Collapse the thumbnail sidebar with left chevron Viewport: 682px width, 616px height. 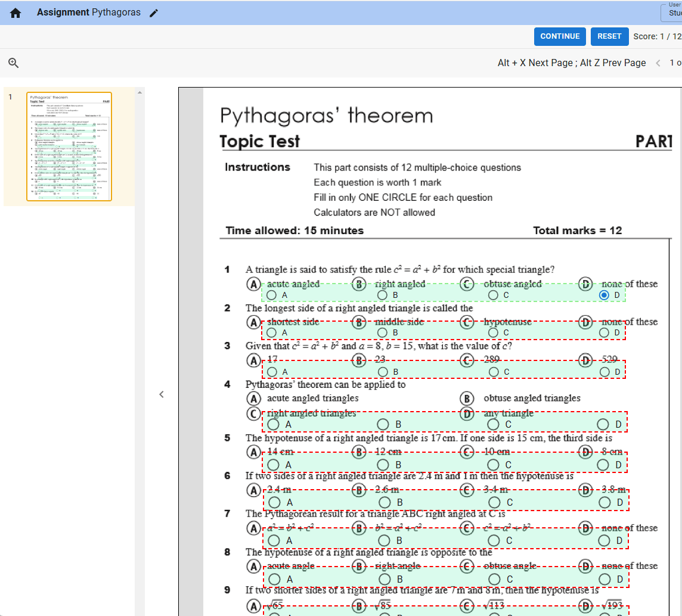(162, 394)
